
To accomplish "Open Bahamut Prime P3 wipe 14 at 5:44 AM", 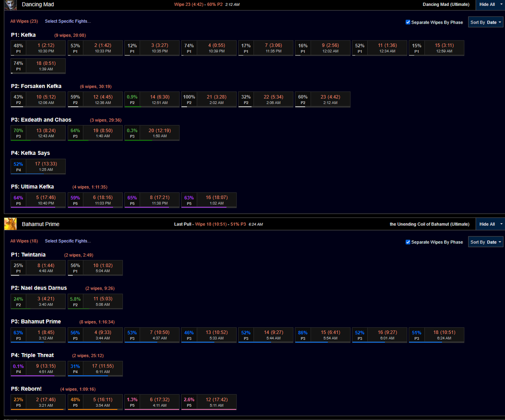I will click(266, 335).
